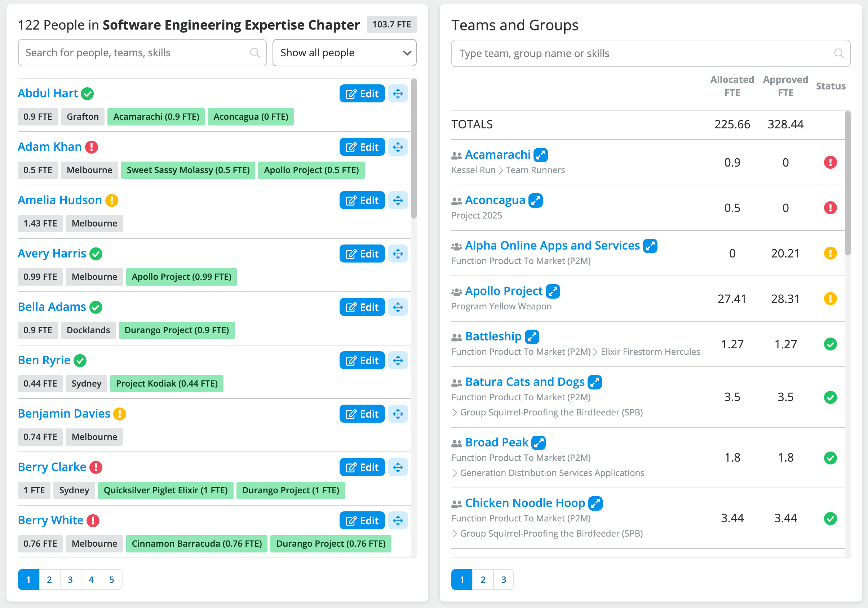Open Benjamin Davies profile link
Viewport: 868px width, 608px height.
64,414
